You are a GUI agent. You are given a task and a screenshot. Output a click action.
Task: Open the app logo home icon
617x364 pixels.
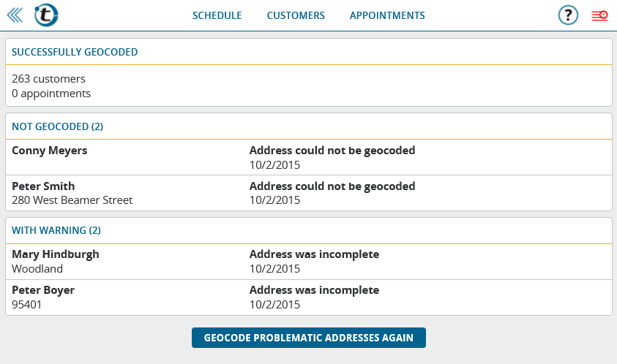(x=46, y=15)
